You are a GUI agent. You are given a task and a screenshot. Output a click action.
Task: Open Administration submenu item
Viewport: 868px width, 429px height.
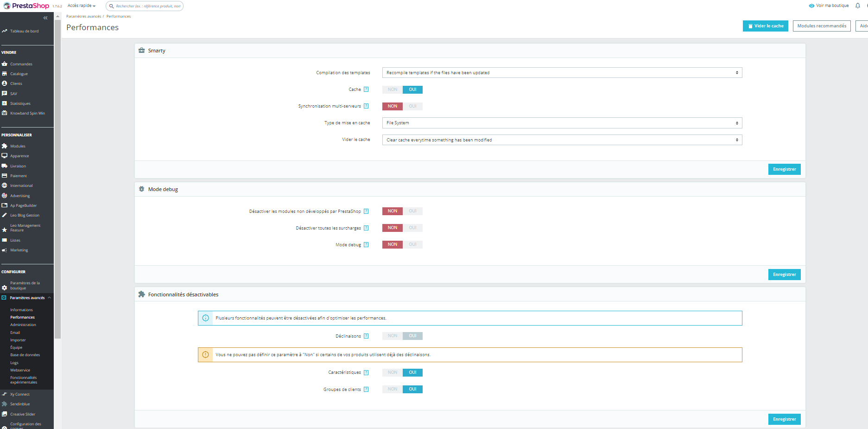(23, 325)
